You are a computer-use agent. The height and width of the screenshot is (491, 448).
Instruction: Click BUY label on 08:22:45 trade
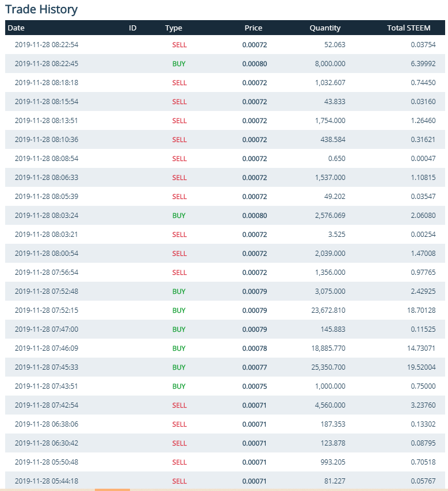click(x=179, y=64)
